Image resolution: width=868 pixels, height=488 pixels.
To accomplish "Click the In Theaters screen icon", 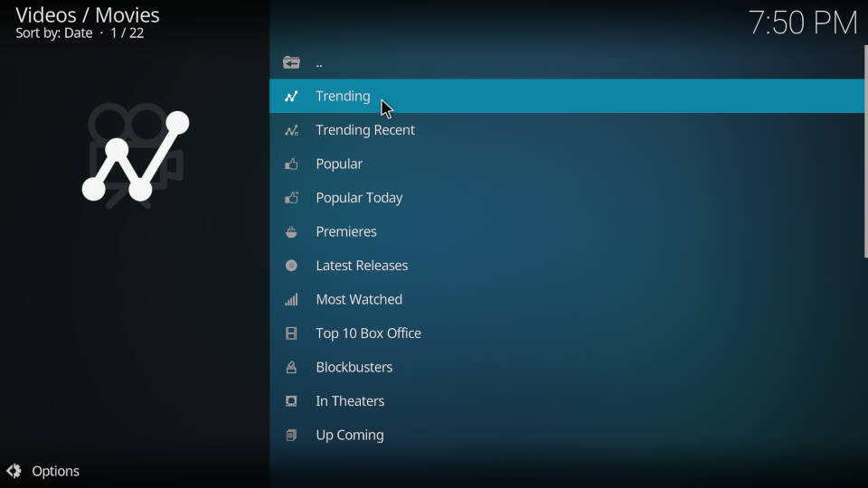I will 291,401.
